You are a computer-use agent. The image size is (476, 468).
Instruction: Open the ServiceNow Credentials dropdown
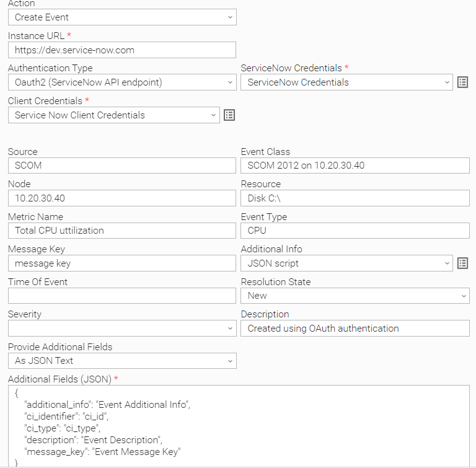[346, 82]
